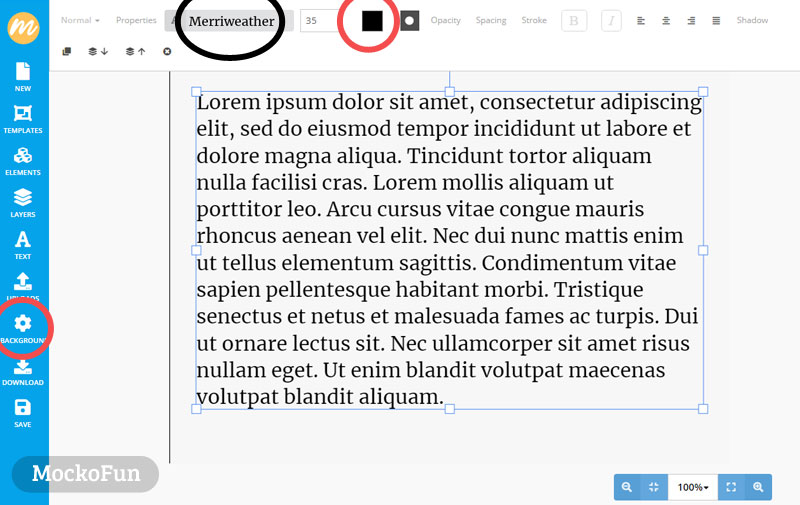The height and width of the screenshot is (505, 800).
Task: Send the layer backward
Action: (x=98, y=52)
